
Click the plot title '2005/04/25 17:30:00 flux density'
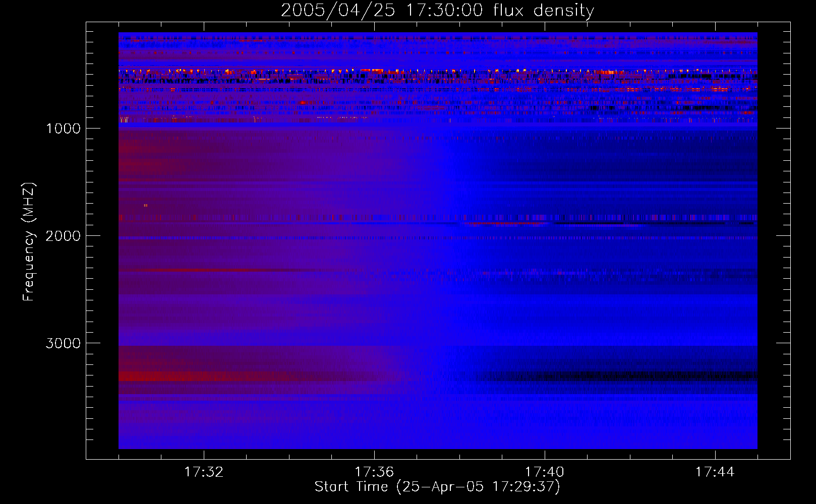(437, 11)
